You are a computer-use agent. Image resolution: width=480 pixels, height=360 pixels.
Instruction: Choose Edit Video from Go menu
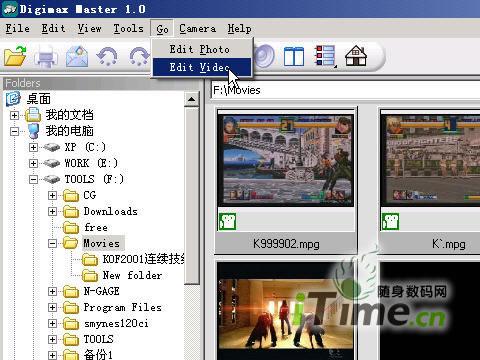coord(202,67)
